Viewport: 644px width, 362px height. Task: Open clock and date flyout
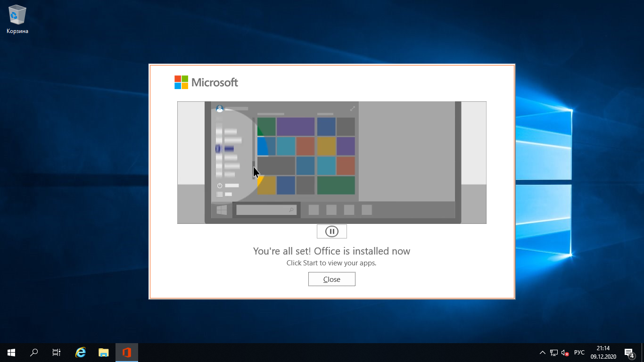(x=603, y=352)
